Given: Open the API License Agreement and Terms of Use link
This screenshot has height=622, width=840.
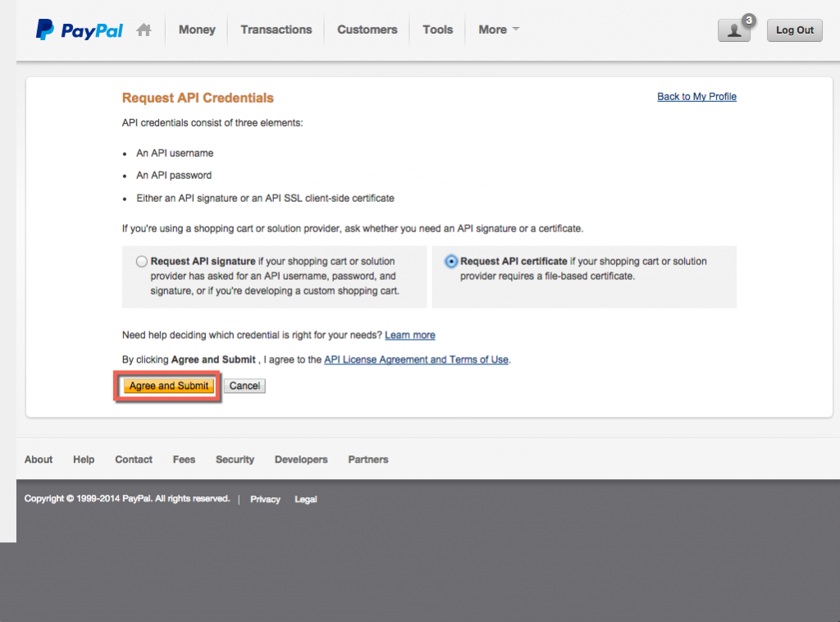Looking at the screenshot, I should tap(415, 359).
